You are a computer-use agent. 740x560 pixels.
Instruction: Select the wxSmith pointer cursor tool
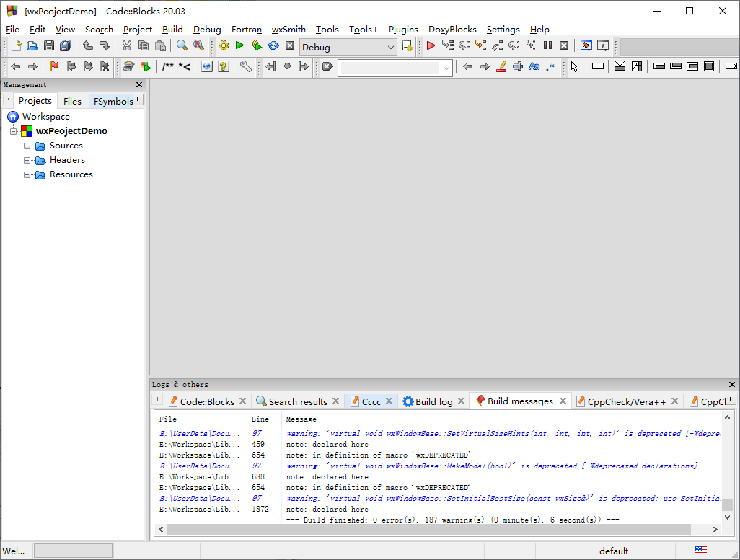pos(574,66)
